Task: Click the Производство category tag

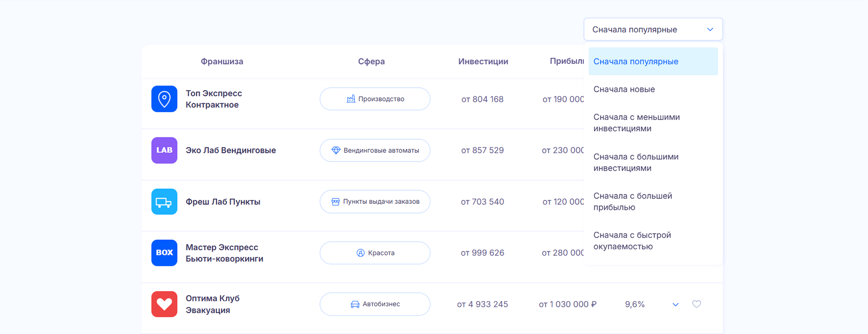Action: [x=375, y=99]
